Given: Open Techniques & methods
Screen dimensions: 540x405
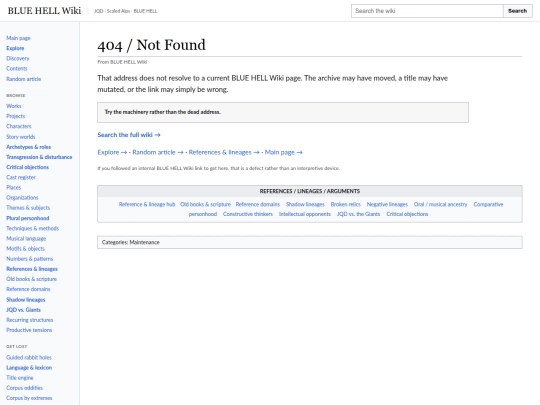Looking at the screenshot, I should click(x=32, y=228).
